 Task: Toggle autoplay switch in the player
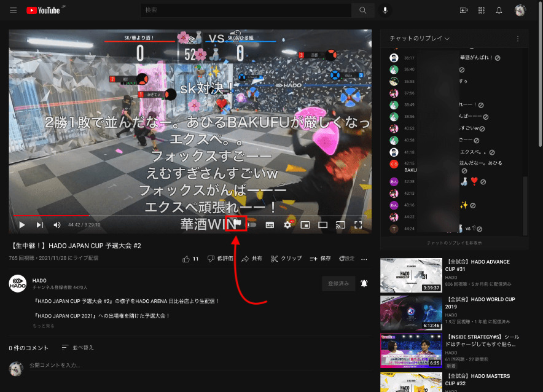252,225
